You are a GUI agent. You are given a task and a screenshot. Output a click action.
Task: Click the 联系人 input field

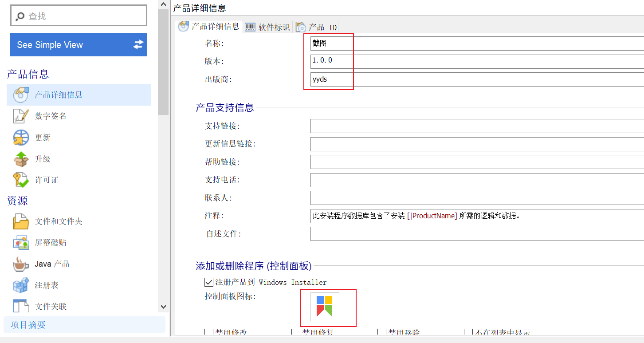pos(477,198)
